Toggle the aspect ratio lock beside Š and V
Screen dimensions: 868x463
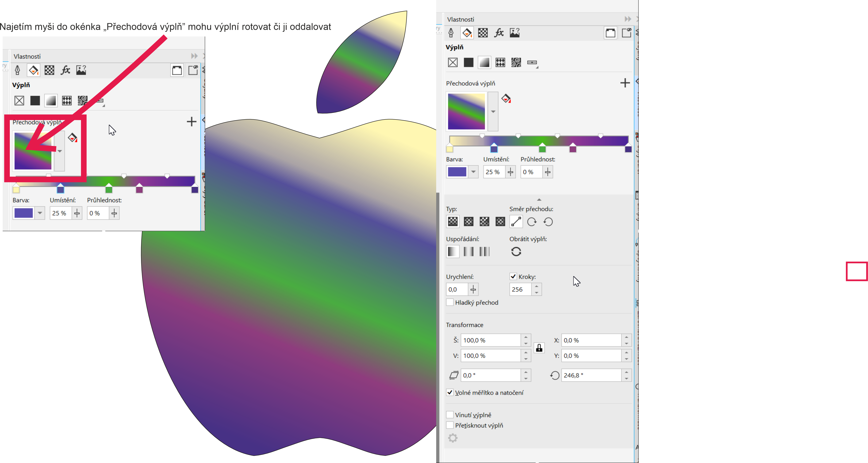(539, 348)
